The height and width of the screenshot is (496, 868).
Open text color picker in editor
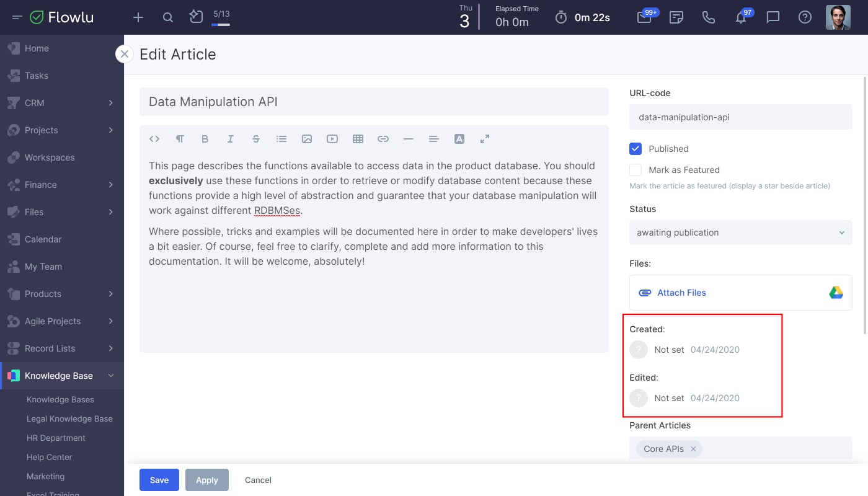[459, 139]
